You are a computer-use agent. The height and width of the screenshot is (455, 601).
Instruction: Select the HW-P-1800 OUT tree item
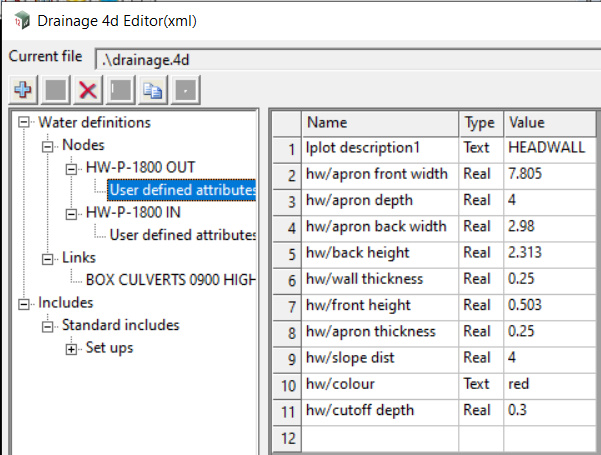click(139, 168)
